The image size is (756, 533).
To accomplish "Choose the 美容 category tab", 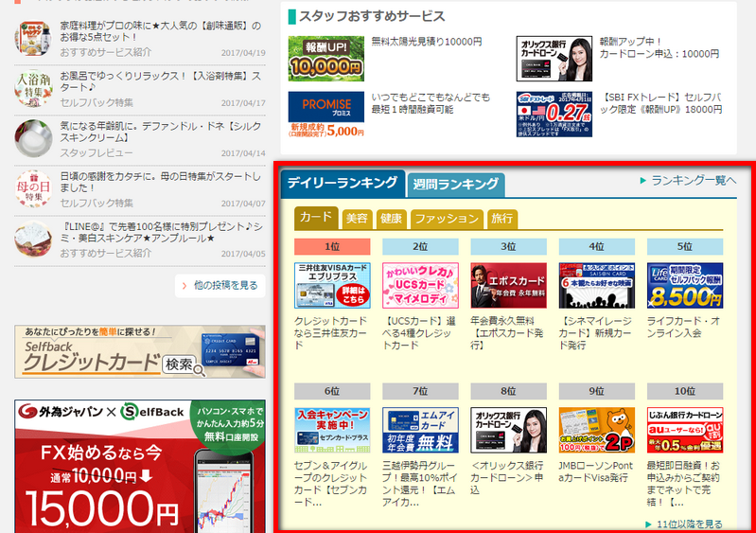I will 357,219.
